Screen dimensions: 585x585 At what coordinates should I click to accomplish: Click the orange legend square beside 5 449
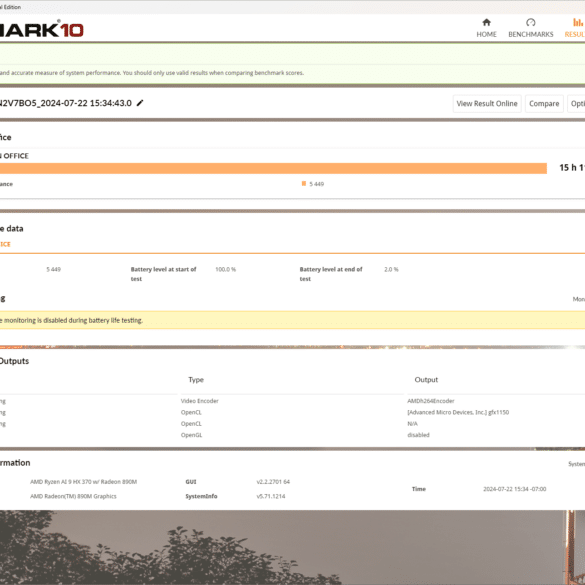[x=304, y=184]
